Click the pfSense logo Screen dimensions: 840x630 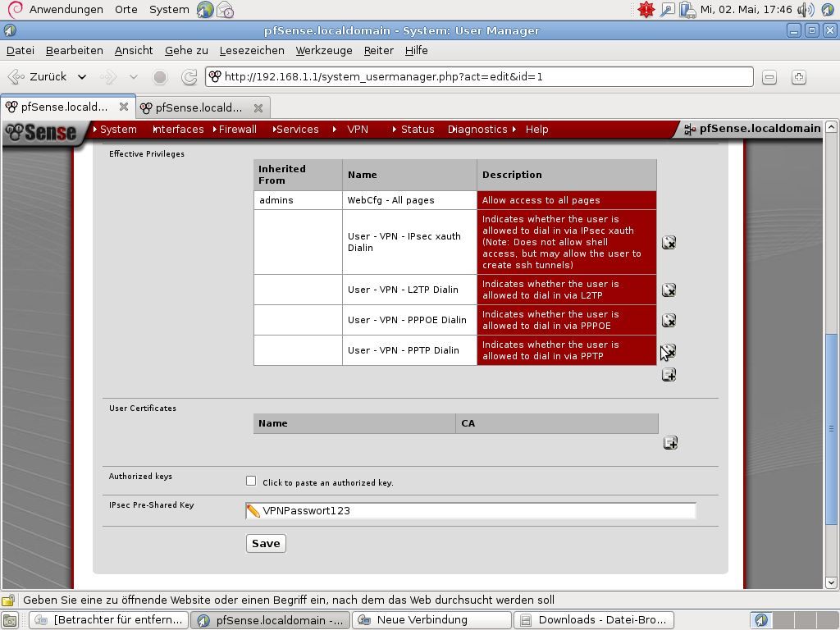[43, 132]
